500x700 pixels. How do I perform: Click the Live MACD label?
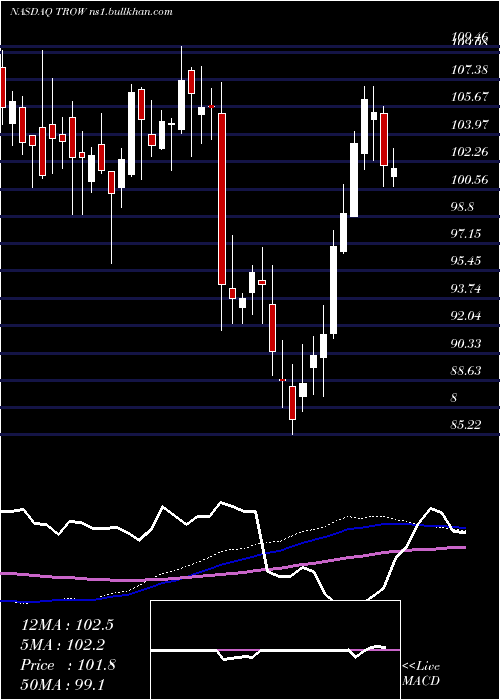421,673
